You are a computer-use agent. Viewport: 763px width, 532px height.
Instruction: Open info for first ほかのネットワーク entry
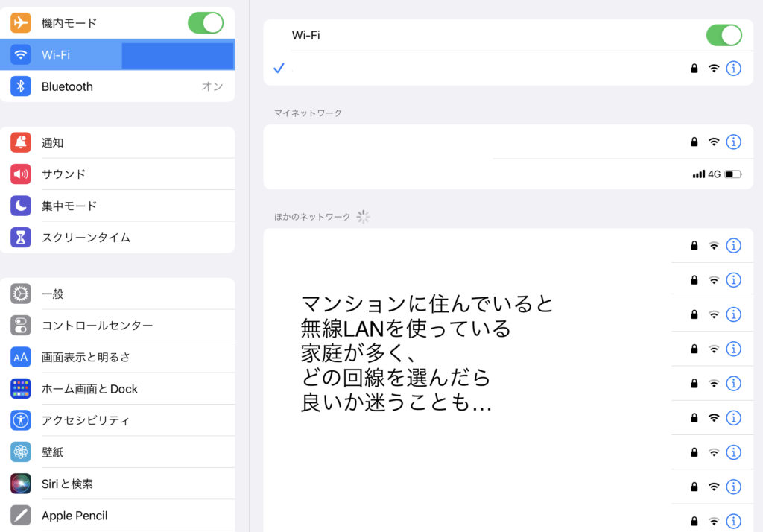pyautogui.click(x=734, y=245)
